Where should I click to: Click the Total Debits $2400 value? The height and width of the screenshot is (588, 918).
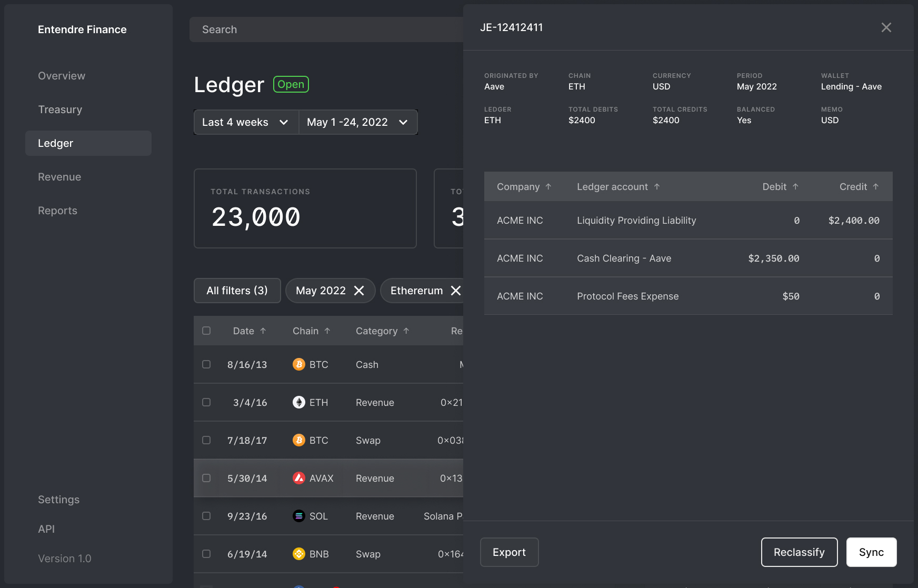(x=582, y=120)
